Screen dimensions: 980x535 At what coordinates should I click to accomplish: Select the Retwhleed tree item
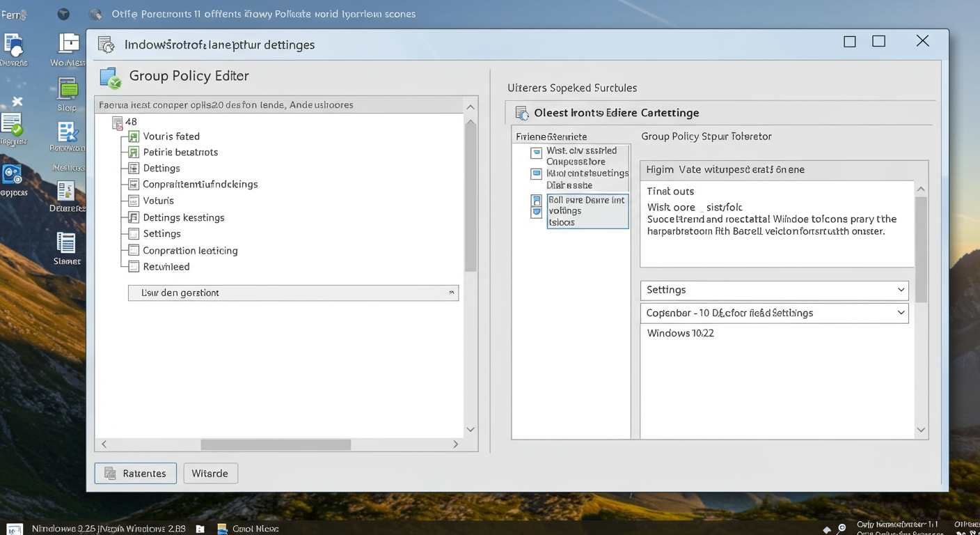(x=166, y=267)
